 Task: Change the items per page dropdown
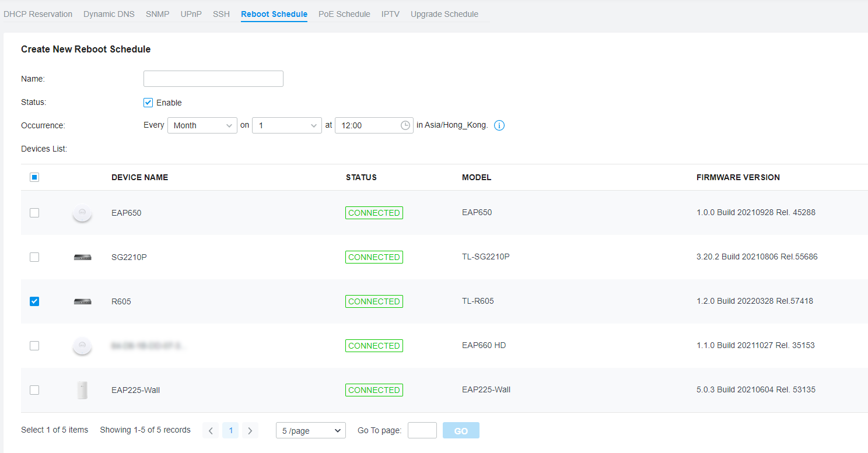click(x=310, y=430)
